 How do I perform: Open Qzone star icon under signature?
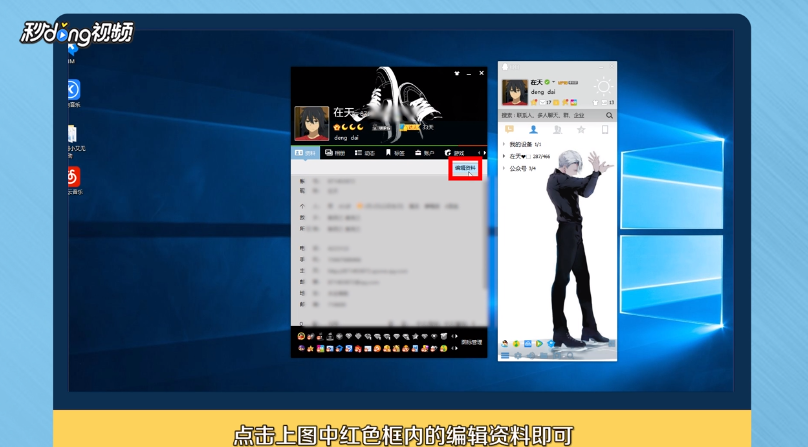pyautogui.click(x=534, y=102)
